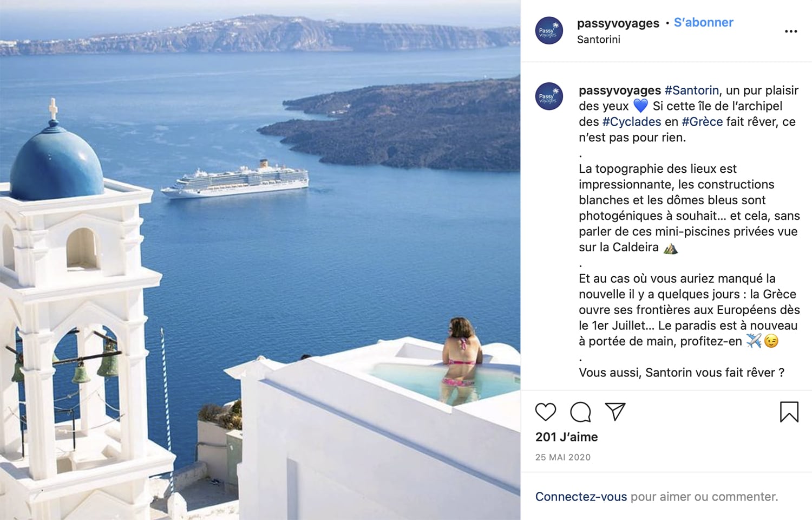
Task: Click the blue church dome in photo
Action: 56,162
